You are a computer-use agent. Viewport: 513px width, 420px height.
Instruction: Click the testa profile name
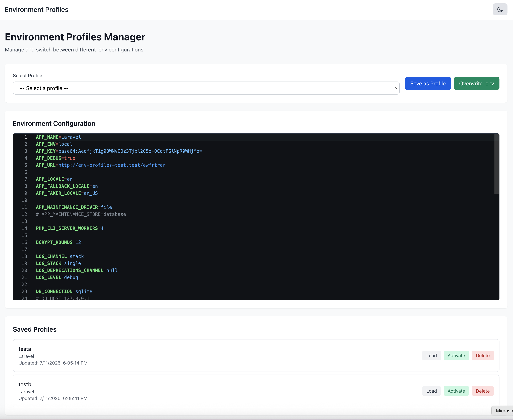25,349
